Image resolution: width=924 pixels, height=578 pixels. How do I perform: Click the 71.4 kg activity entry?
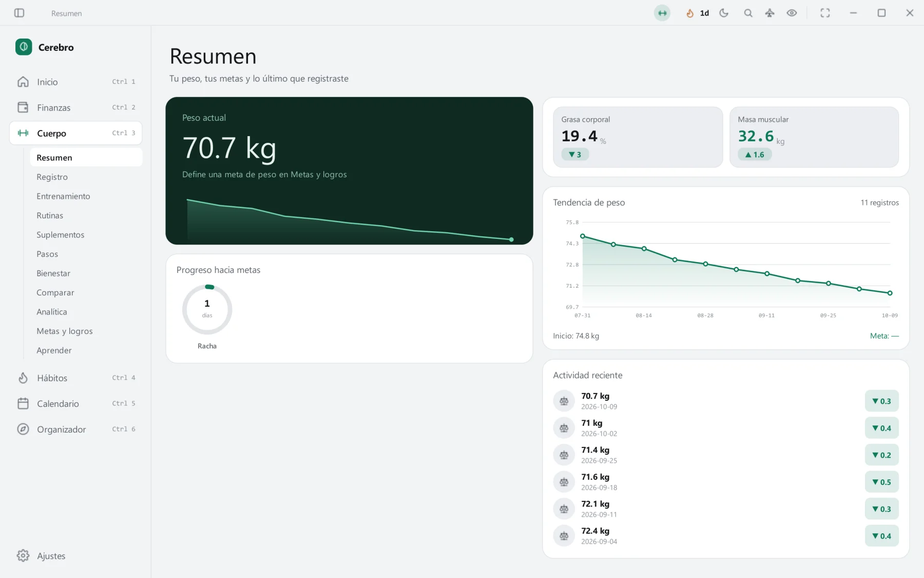(726, 455)
